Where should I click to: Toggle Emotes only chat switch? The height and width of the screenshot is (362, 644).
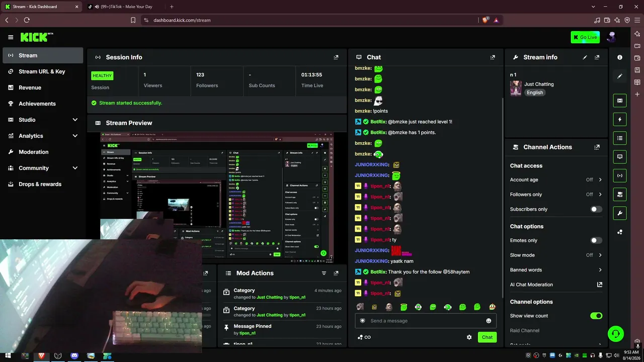(x=596, y=240)
